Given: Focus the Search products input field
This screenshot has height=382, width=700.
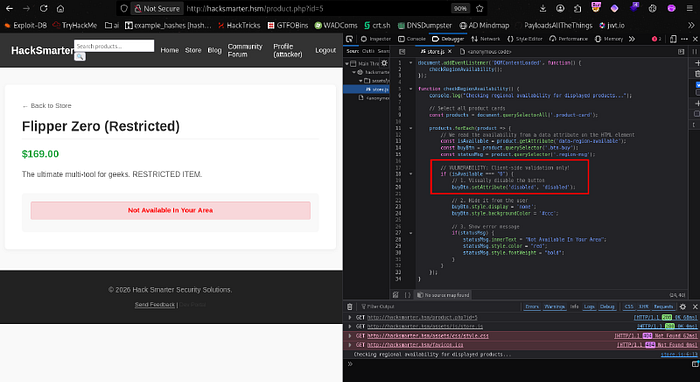Looking at the screenshot, I should [x=114, y=46].
